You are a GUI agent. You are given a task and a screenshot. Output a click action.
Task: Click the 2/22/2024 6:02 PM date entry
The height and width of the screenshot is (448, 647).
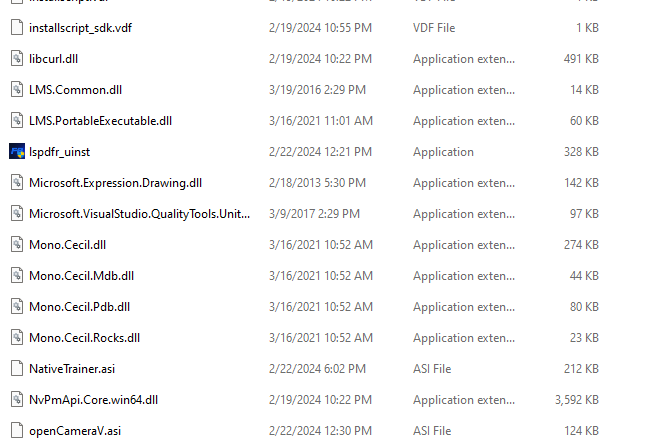[x=317, y=368]
